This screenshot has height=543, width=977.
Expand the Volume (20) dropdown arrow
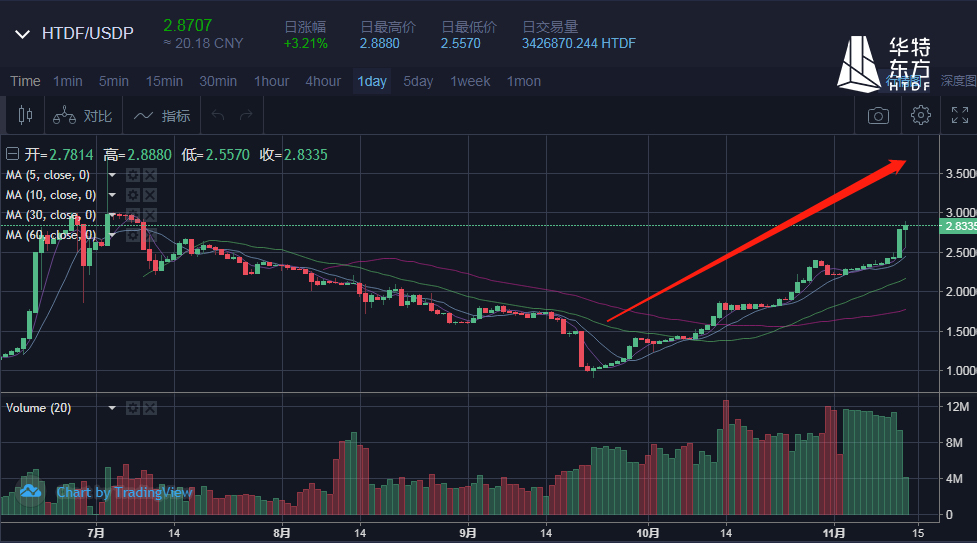(112, 408)
